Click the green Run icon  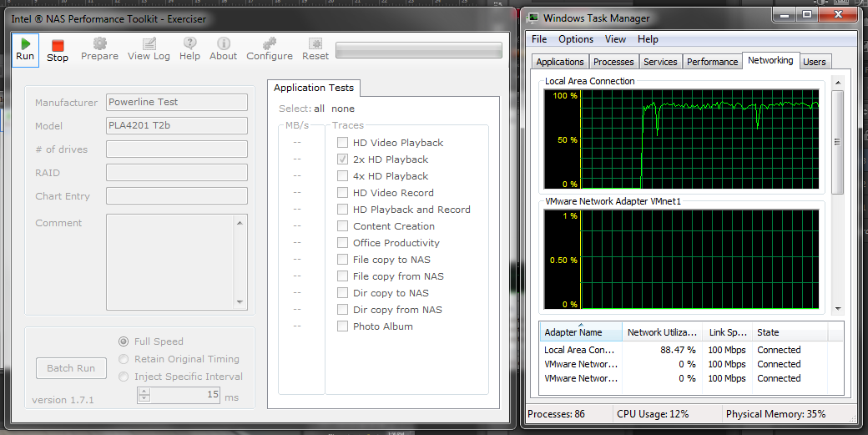pyautogui.click(x=25, y=43)
